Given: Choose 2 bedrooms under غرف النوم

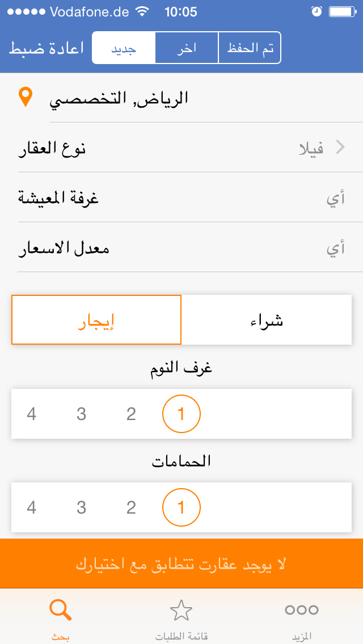Looking at the screenshot, I should point(131,414).
